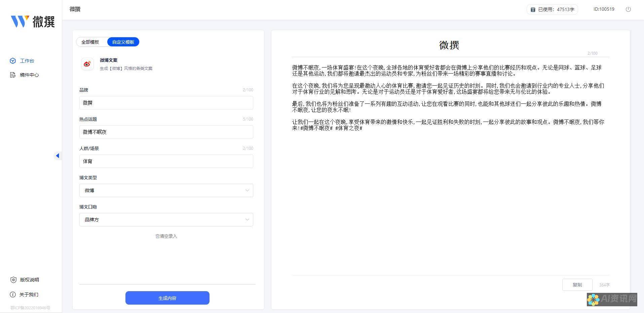Click the Weibo logo template icon

tap(87, 64)
